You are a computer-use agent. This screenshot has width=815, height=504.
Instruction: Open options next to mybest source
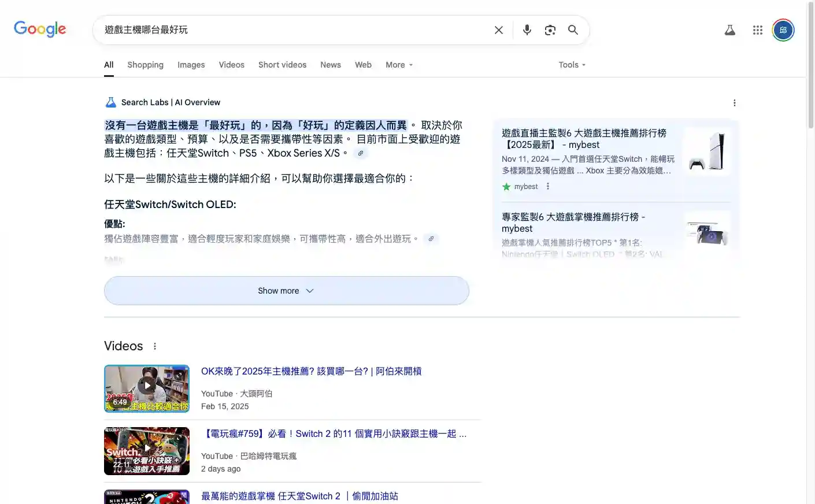548,186
